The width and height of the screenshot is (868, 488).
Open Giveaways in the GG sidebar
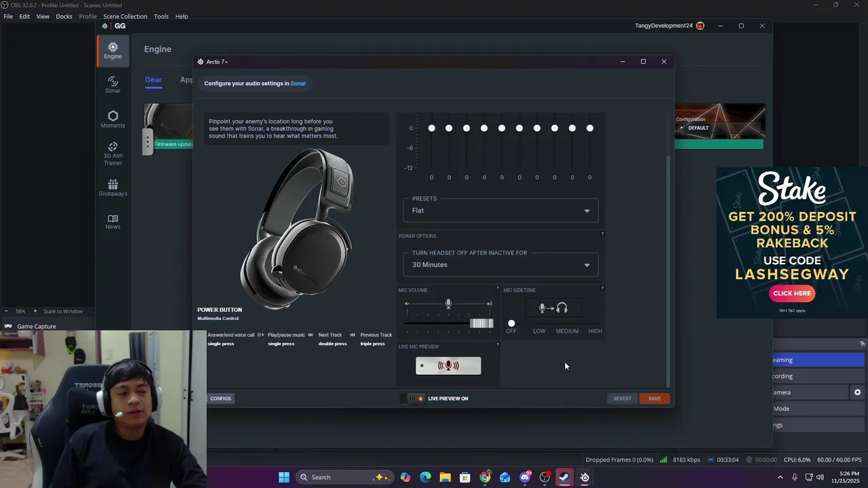[x=113, y=188]
